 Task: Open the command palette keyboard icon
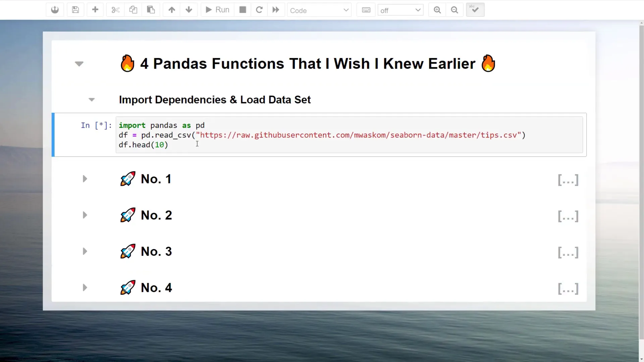366,10
